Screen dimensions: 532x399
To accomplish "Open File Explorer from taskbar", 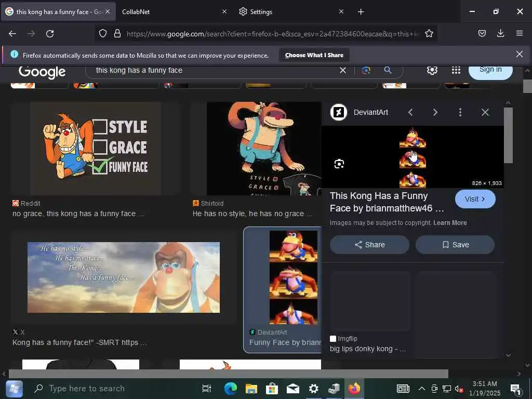I will [x=251, y=389].
